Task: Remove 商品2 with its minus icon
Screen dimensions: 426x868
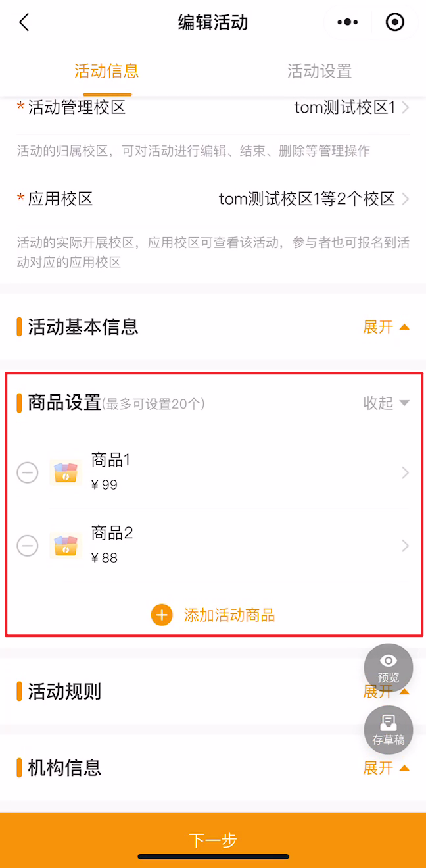Action: point(28,546)
